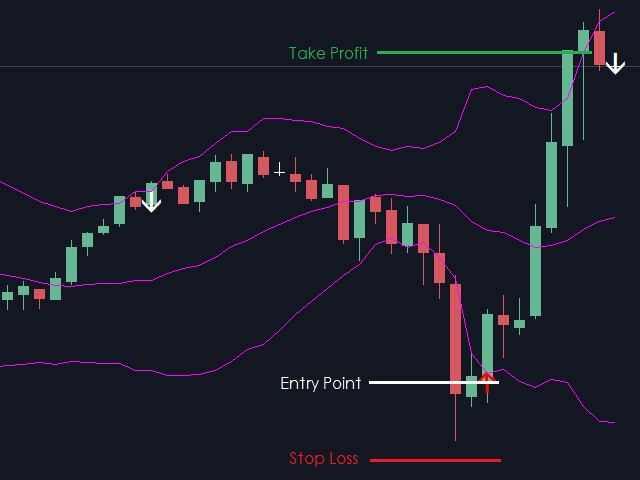The height and width of the screenshot is (480, 640).
Task: Click the red up arrow at Entry Point
Action: (487, 380)
